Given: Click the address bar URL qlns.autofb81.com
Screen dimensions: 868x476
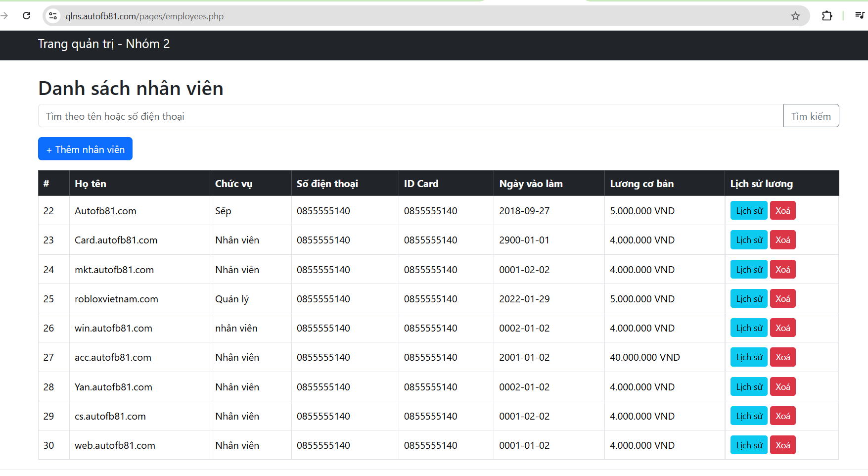Looking at the screenshot, I should pos(144,16).
